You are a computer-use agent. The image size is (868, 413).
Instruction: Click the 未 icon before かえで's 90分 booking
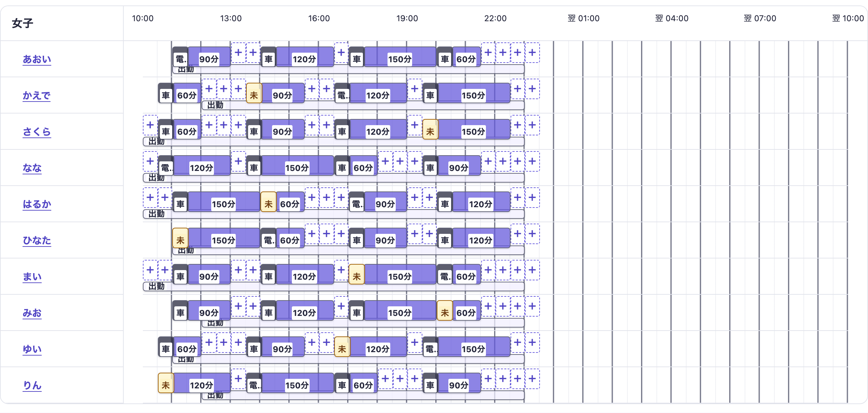(254, 93)
